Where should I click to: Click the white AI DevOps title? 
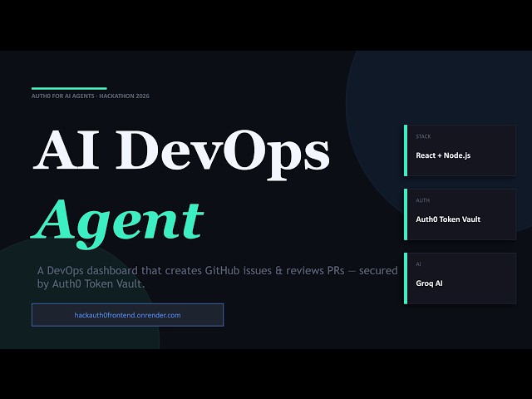pos(180,153)
